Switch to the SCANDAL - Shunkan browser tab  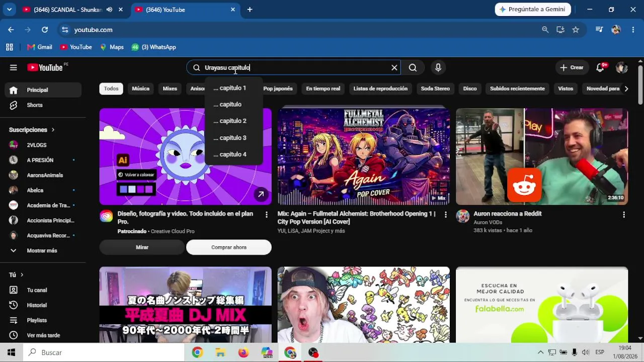tap(67, 10)
